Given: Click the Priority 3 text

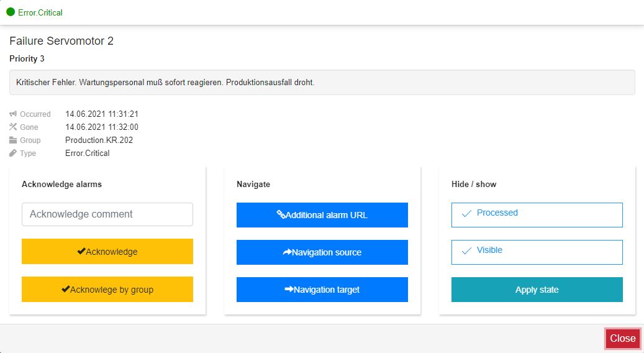Looking at the screenshot, I should tap(27, 58).
